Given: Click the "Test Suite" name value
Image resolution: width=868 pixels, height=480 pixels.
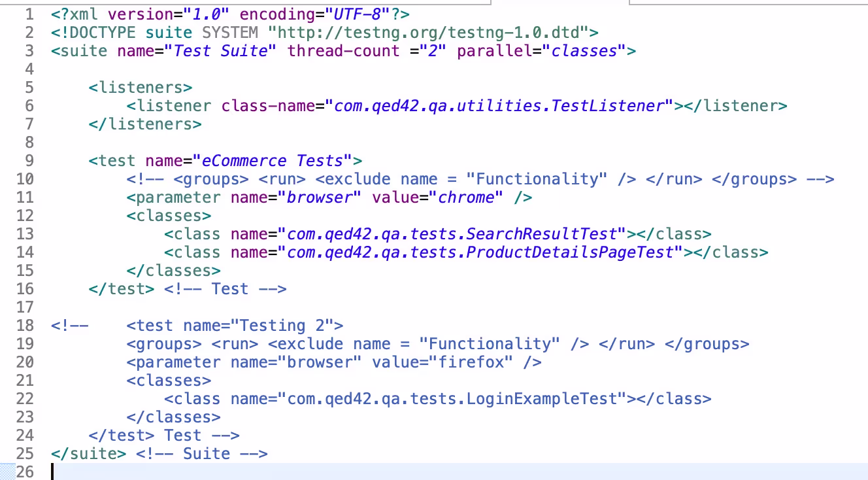Looking at the screenshot, I should [222, 50].
